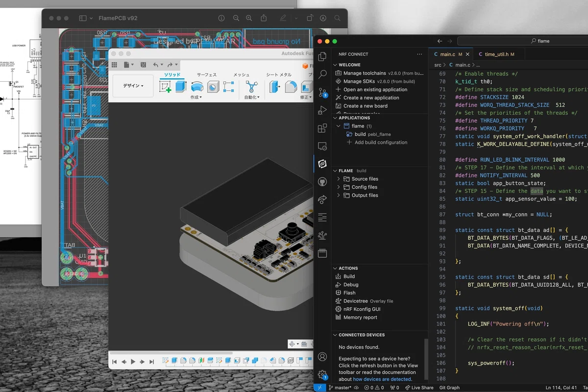Select the サーフェス tab in Fusion
The image size is (588, 392).
click(207, 74)
